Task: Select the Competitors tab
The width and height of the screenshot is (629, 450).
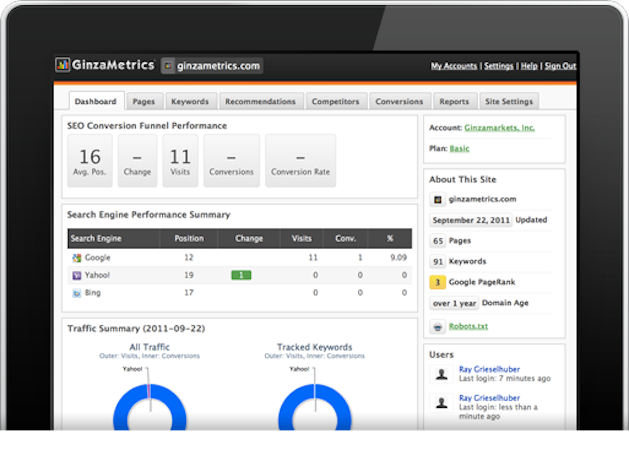Action: point(336,101)
